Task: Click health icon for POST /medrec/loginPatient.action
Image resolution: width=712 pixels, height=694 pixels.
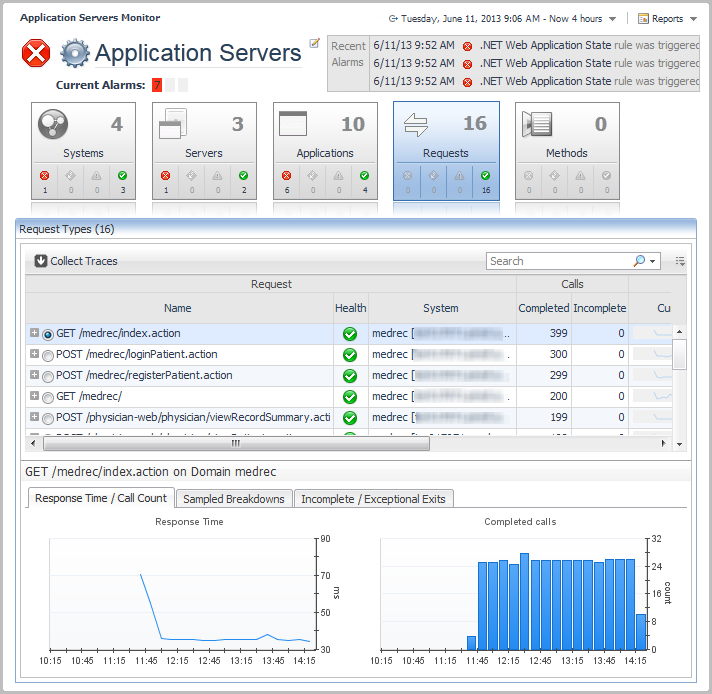Action: click(350, 355)
